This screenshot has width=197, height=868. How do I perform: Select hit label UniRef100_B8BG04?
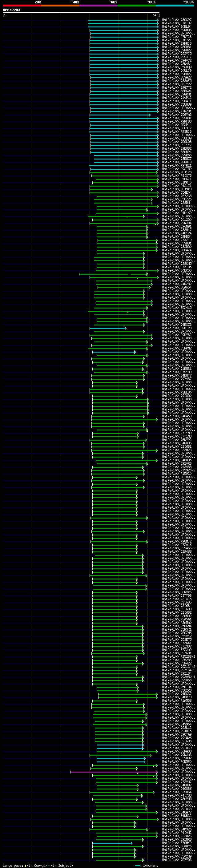177,91
